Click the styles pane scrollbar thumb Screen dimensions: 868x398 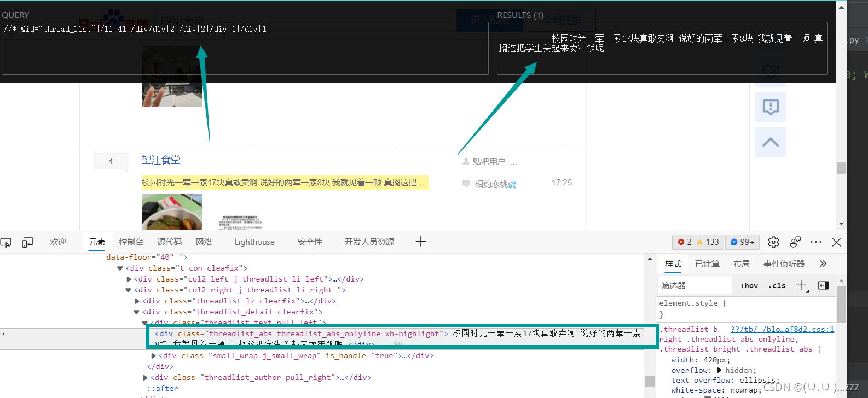(x=841, y=304)
